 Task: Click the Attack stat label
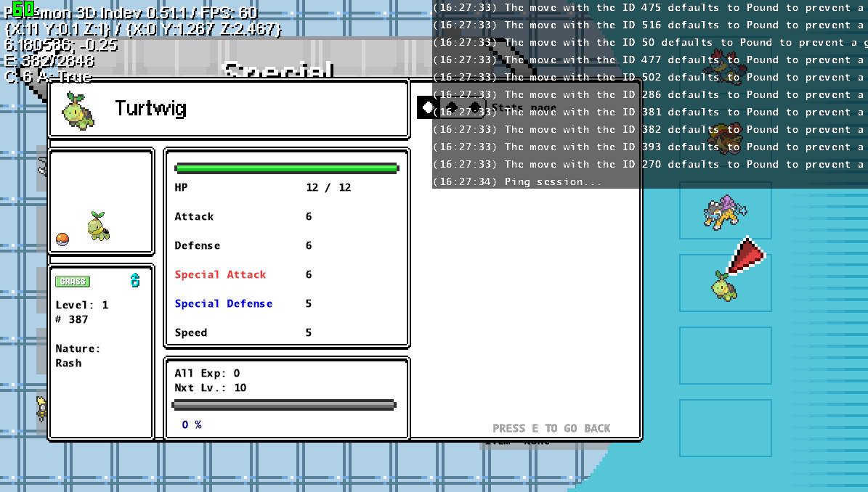(x=194, y=217)
